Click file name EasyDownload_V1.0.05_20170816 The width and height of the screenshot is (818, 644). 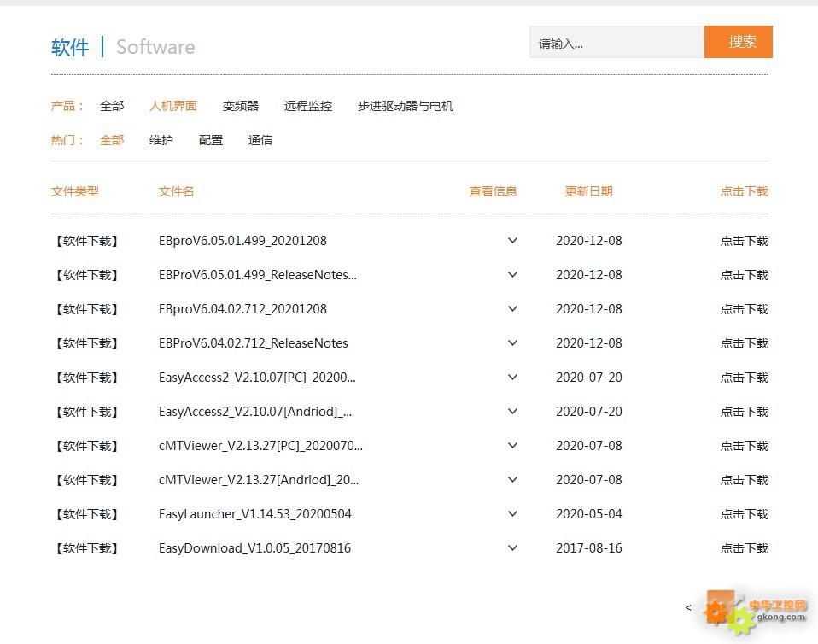click(254, 548)
